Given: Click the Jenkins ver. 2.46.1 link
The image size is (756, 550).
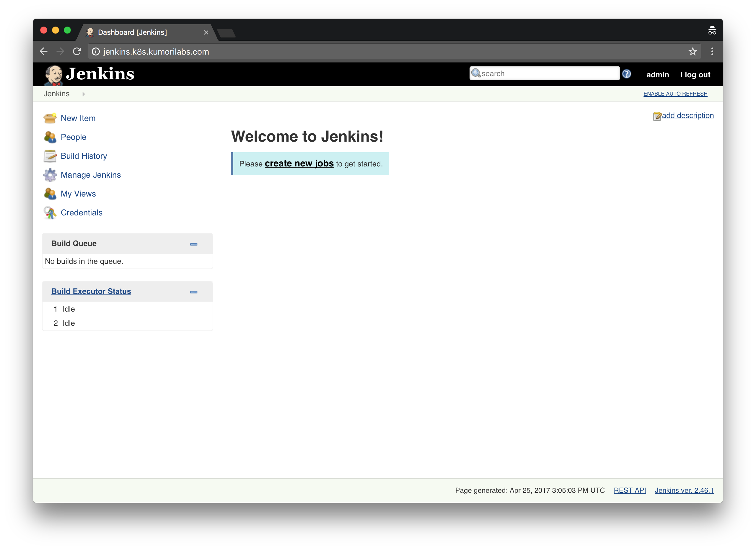Looking at the screenshot, I should 684,490.
